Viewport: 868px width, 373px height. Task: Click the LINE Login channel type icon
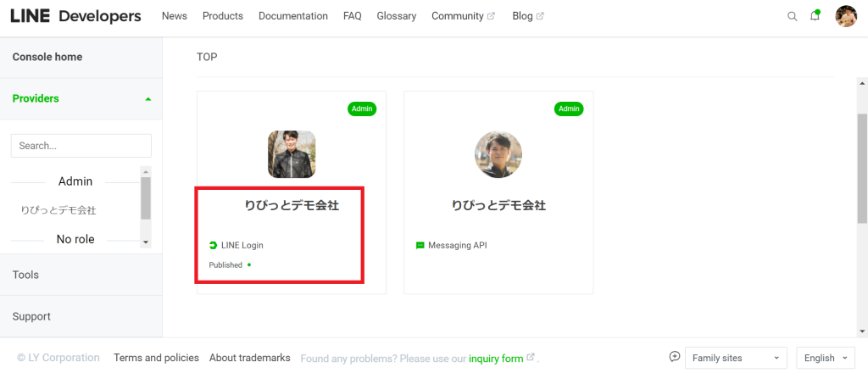point(213,245)
